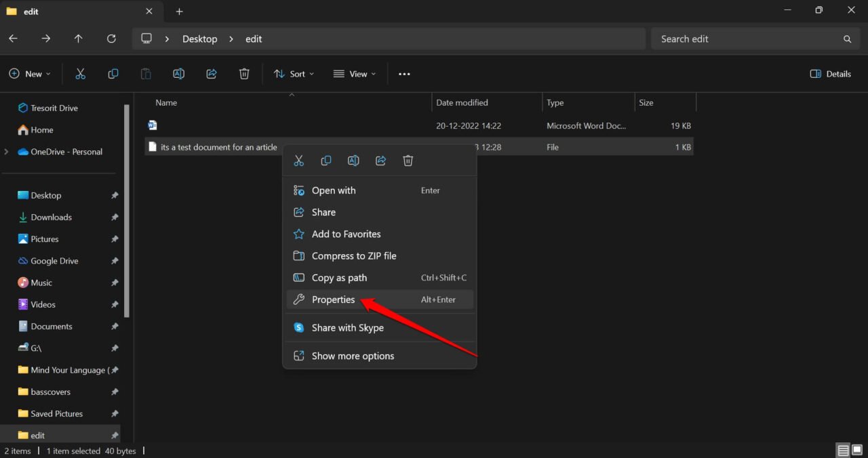Viewport: 868px width, 458px height.
Task: Click the Delete icon in the context menu
Action: 408,161
